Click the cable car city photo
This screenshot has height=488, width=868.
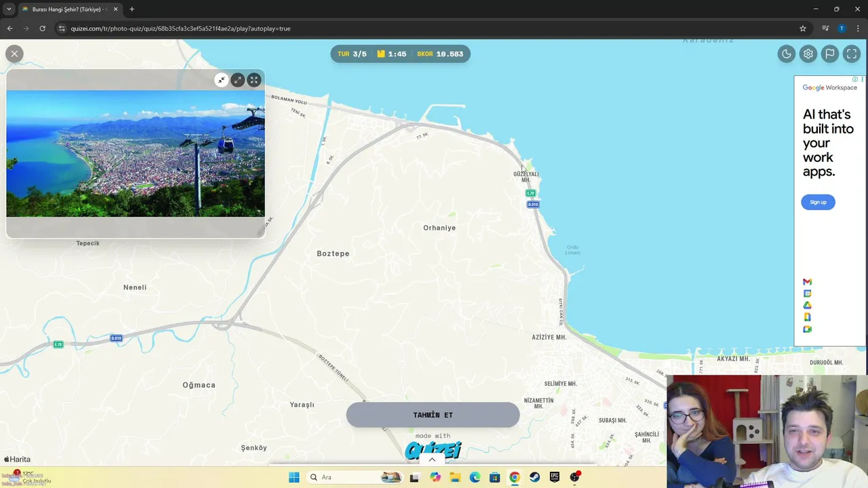pyautogui.click(x=136, y=154)
